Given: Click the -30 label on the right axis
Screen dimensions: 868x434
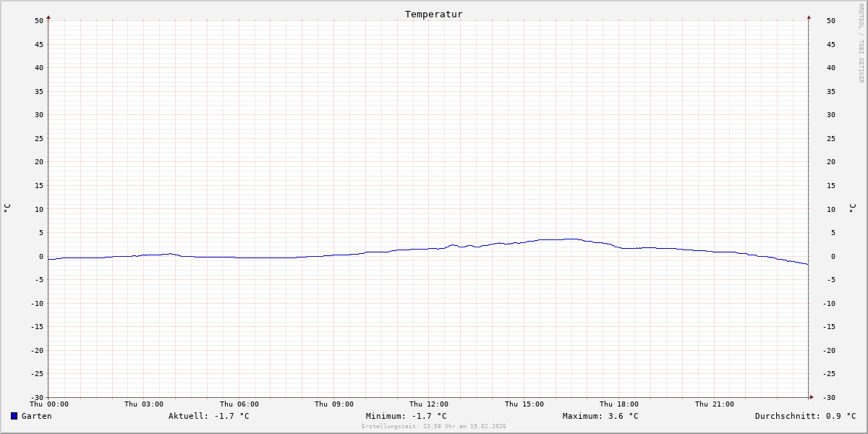Looking at the screenshot, I should 831,397.
